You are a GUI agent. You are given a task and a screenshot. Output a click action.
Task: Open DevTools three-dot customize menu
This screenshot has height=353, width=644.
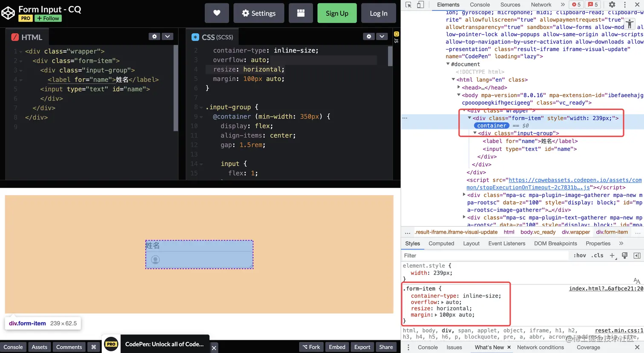625,5
